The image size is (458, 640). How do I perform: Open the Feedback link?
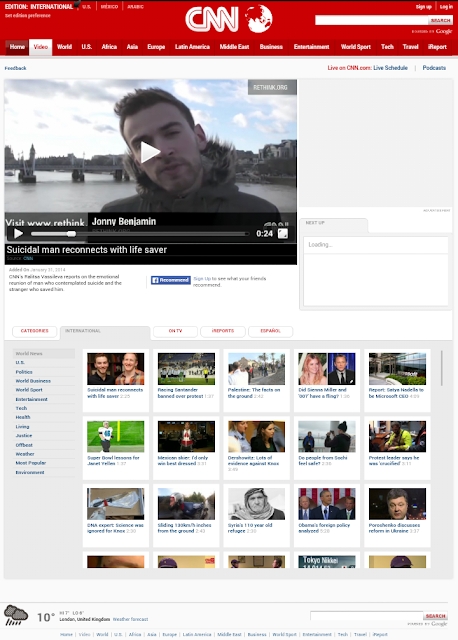pos(16,68)
